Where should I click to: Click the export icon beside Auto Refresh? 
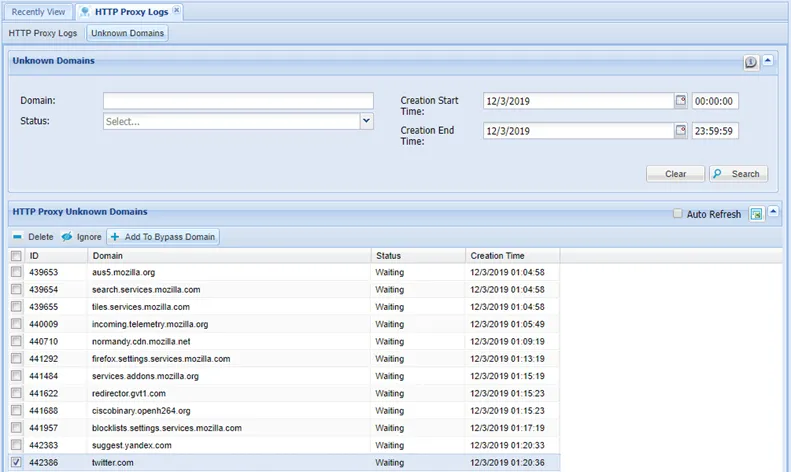(x=756, y=214)
